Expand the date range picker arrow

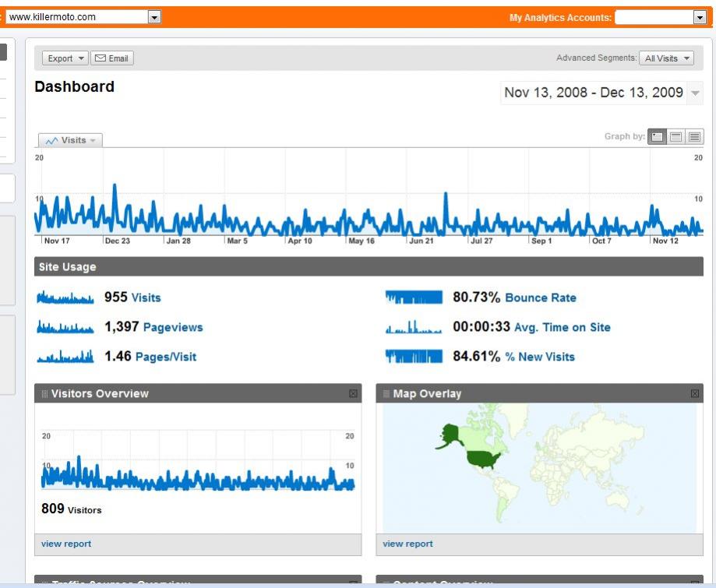(x=695, y=93)
